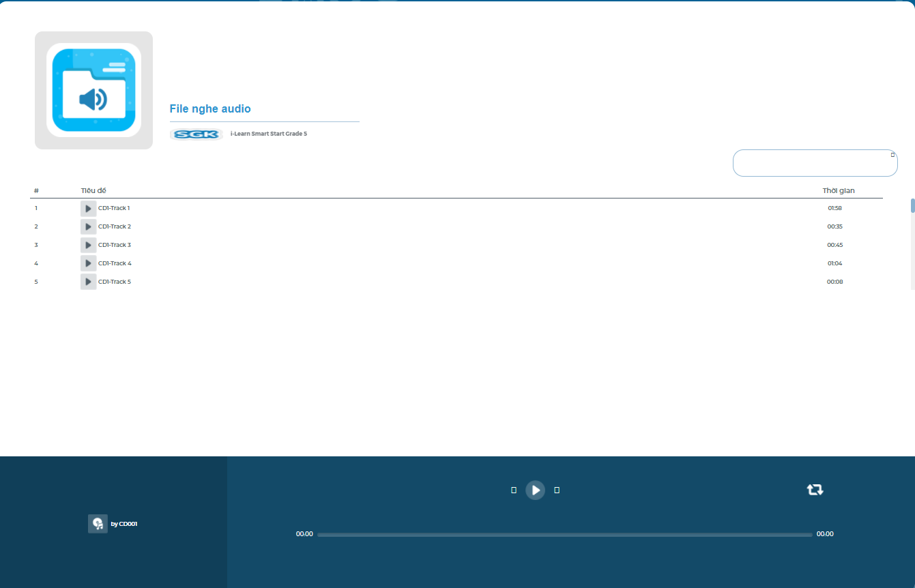Click the # column header
Viewport: 915px width, 588px height.
click(36, 190)
